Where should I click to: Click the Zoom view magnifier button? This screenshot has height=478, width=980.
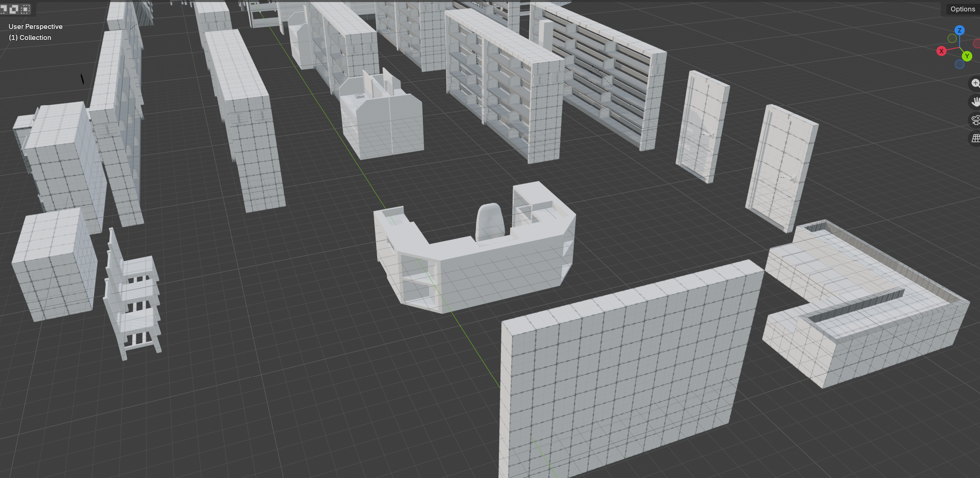tap(975, 84)
